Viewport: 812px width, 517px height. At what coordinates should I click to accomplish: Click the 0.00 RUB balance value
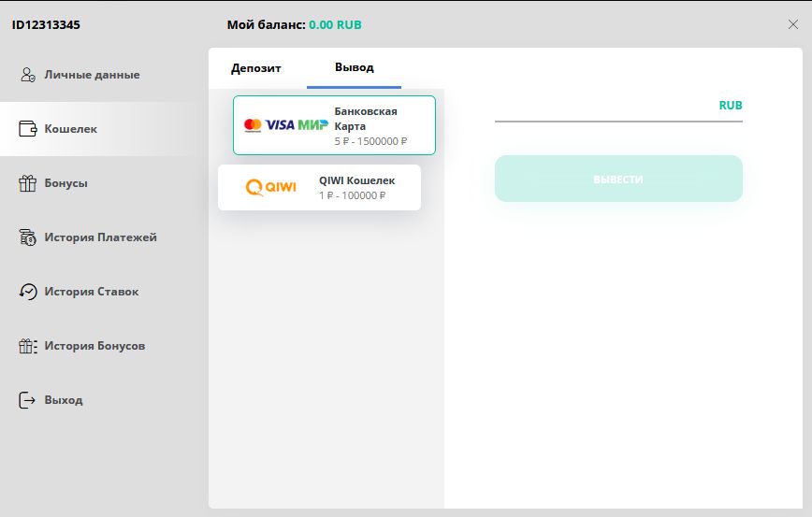tap(335, 25)
